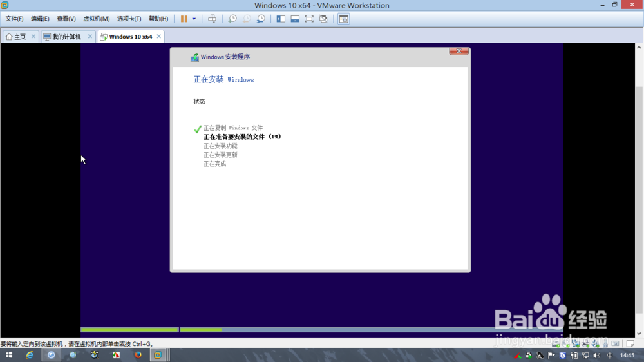Open the 文件(F) menu

(14, 19)
